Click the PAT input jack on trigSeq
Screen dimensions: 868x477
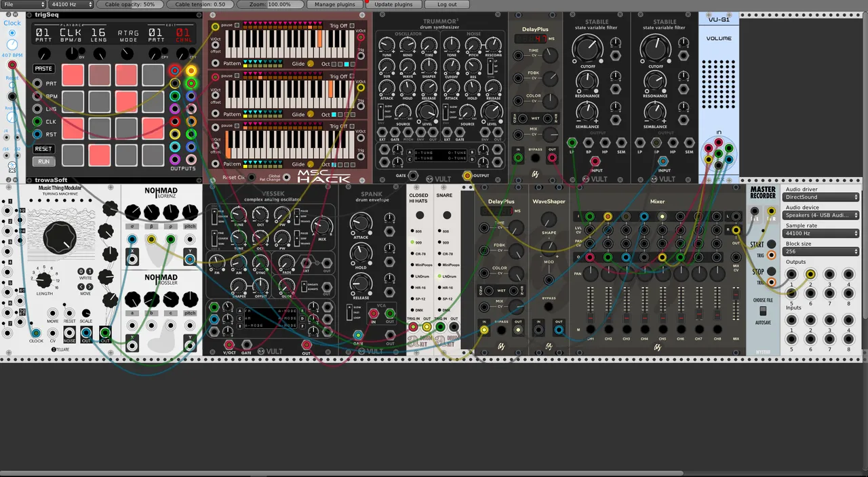(38, 83)
